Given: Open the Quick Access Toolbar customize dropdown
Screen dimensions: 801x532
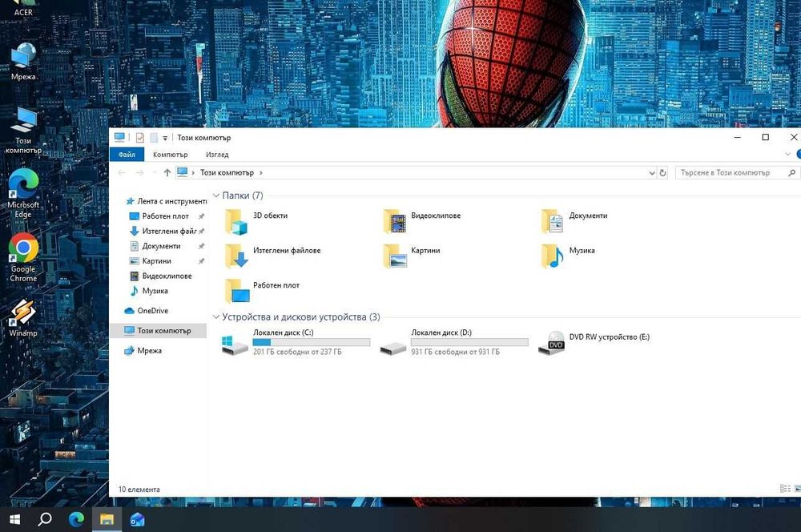Looking at the screenshot, I should point(165,138).
